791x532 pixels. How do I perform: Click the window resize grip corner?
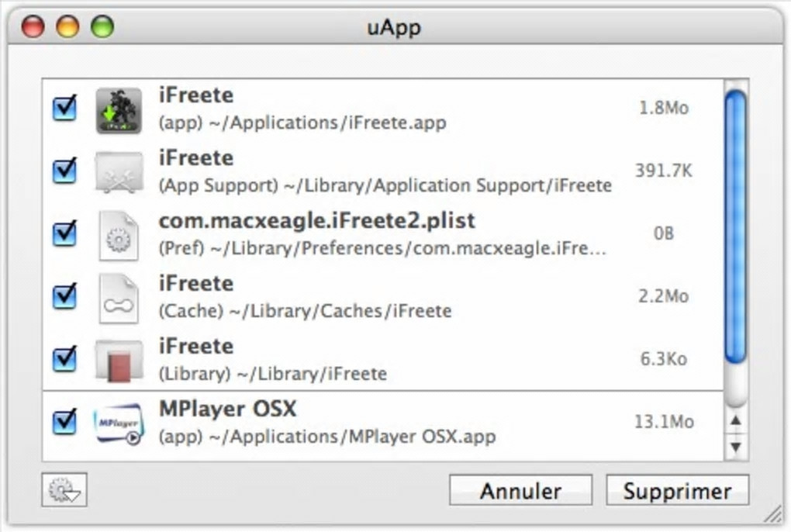772,513
